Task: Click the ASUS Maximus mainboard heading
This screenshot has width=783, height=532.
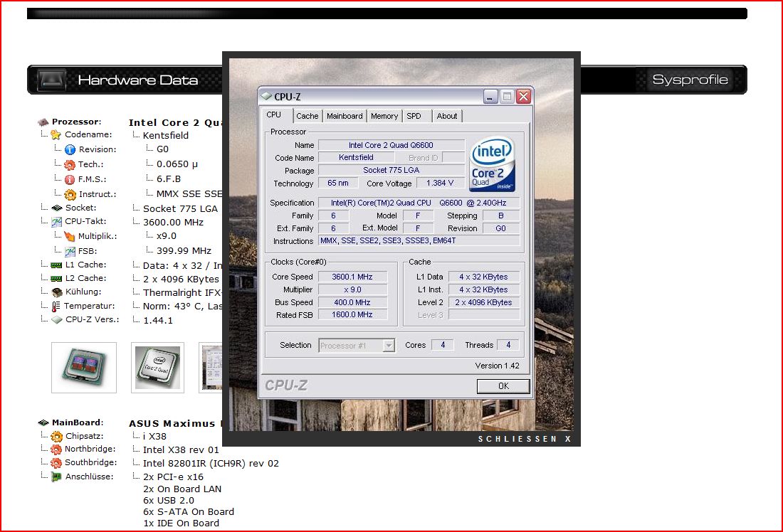Action: 175,423
